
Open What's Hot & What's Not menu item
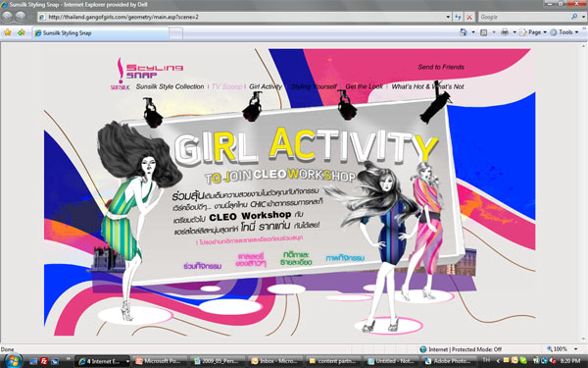point(428,86)
